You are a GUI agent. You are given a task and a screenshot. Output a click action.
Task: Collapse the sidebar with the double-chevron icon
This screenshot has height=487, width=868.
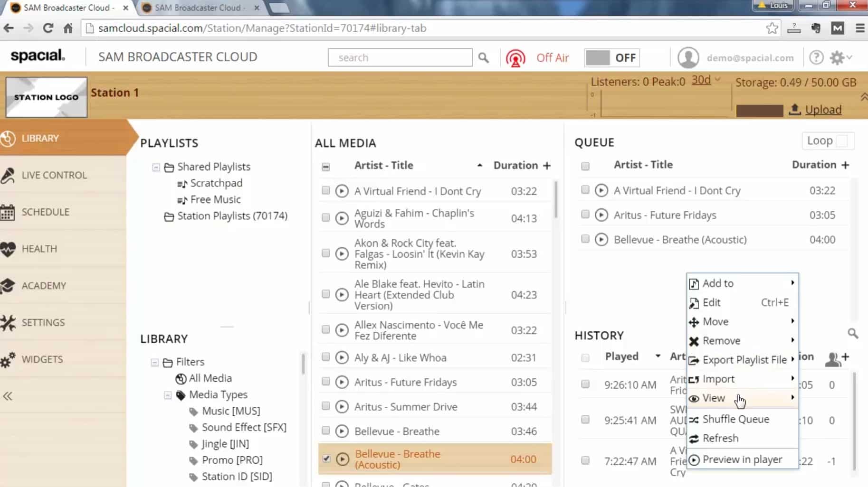(x=8, y=396)
